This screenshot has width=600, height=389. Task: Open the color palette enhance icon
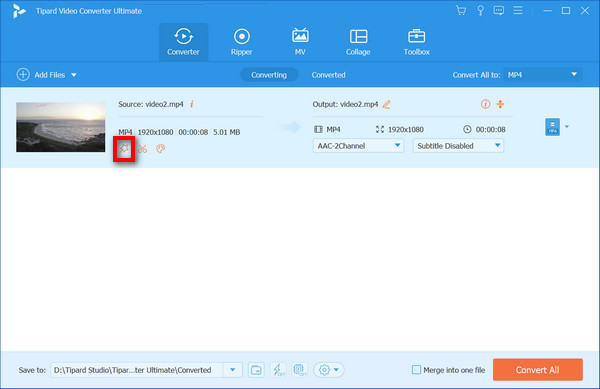click(161, 148)
